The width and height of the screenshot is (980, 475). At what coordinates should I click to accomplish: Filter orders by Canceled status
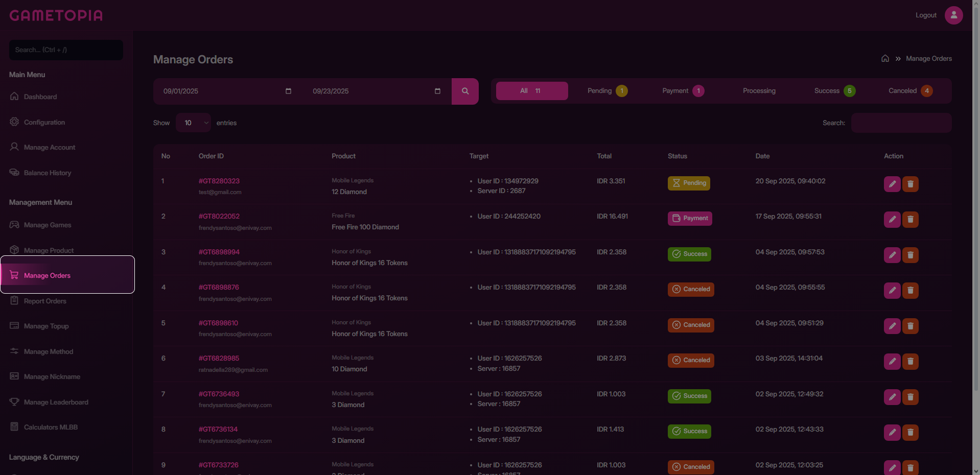pyautogui.click(x=911, y=91)
